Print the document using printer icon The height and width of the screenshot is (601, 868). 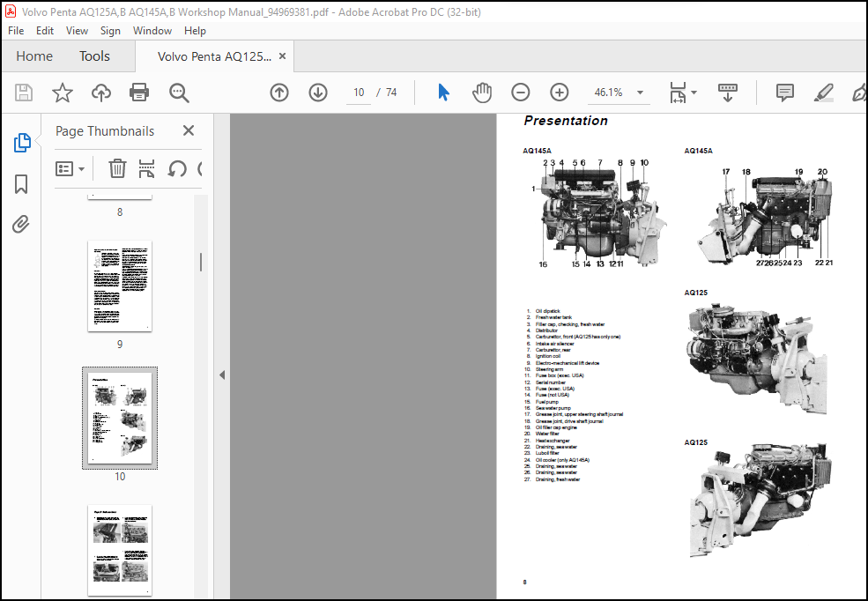pyautogui.click(x=139, y=93)
